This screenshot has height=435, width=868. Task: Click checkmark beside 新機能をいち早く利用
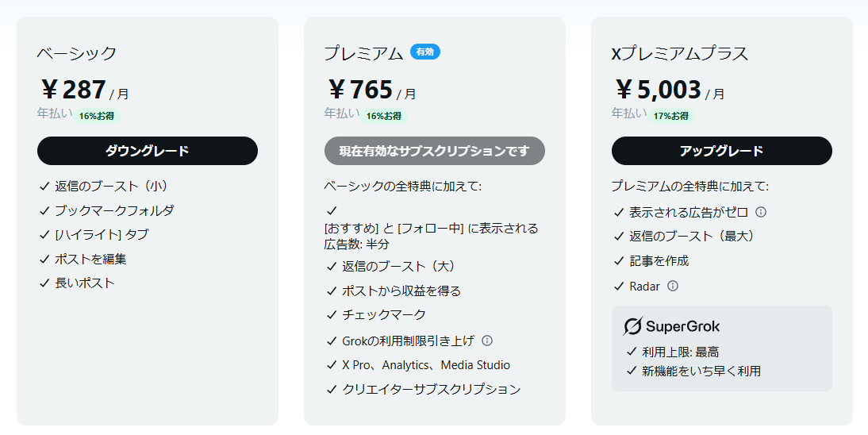(632, 371)
